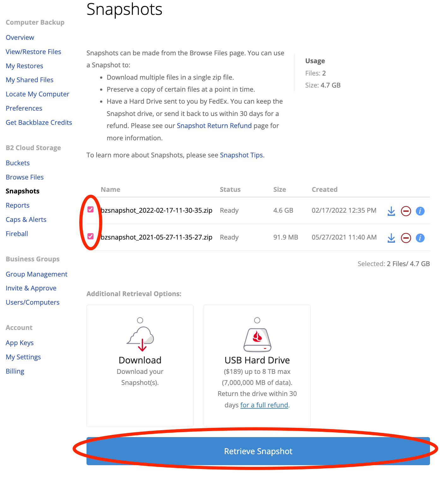Open App Keys under Account
The width and height of the screenshot is (448, 487).
click(20, 343)
